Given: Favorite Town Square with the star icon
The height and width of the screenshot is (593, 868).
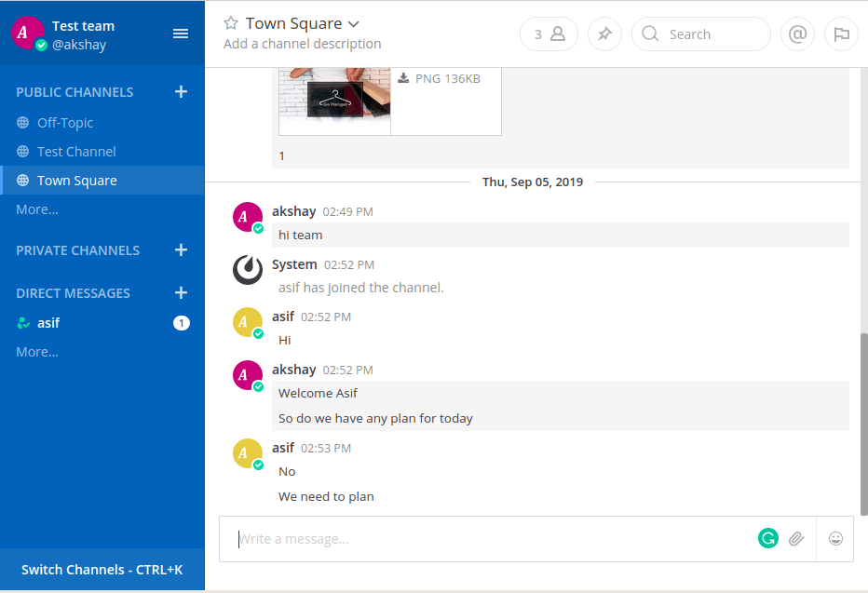Looking at the screenshot, I should coord(231,23).
